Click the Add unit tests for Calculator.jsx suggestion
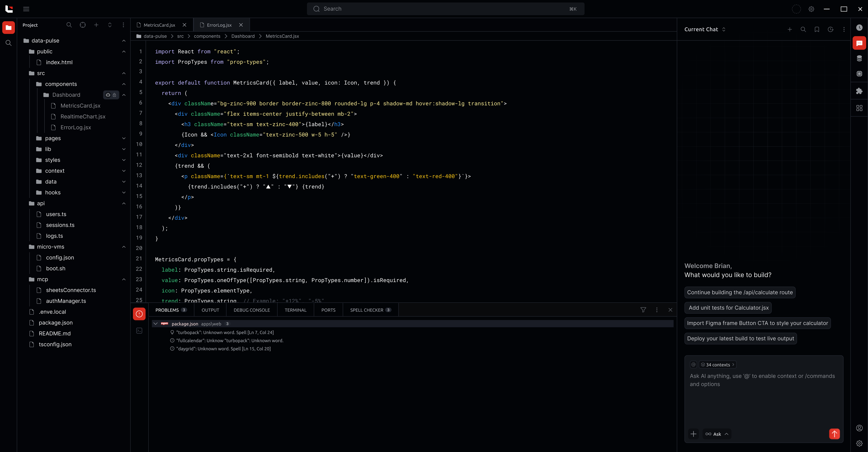Screen dimensions: 868x452 pyautogui.click(x=728, y=308)
